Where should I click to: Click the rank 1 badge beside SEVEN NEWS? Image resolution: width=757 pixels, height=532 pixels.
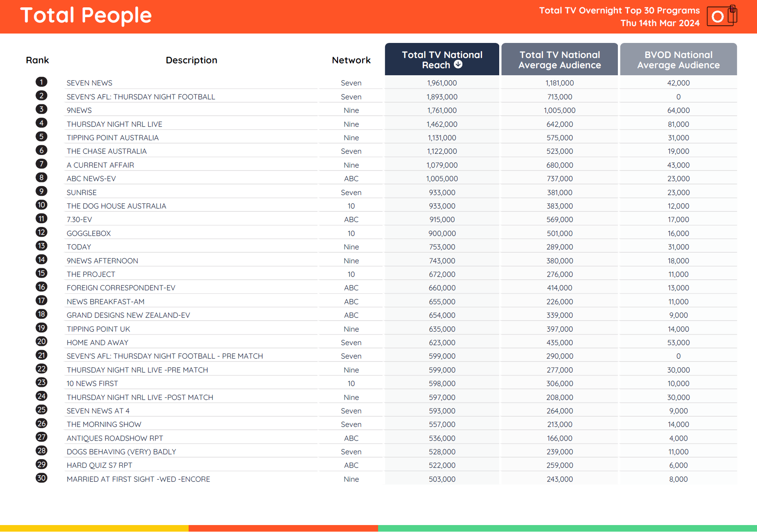[41, 82]
